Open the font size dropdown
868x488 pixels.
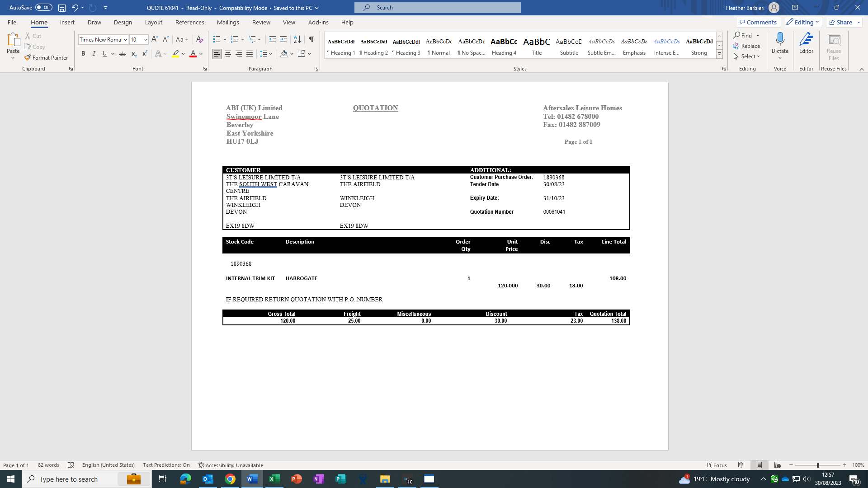point(146,40)
